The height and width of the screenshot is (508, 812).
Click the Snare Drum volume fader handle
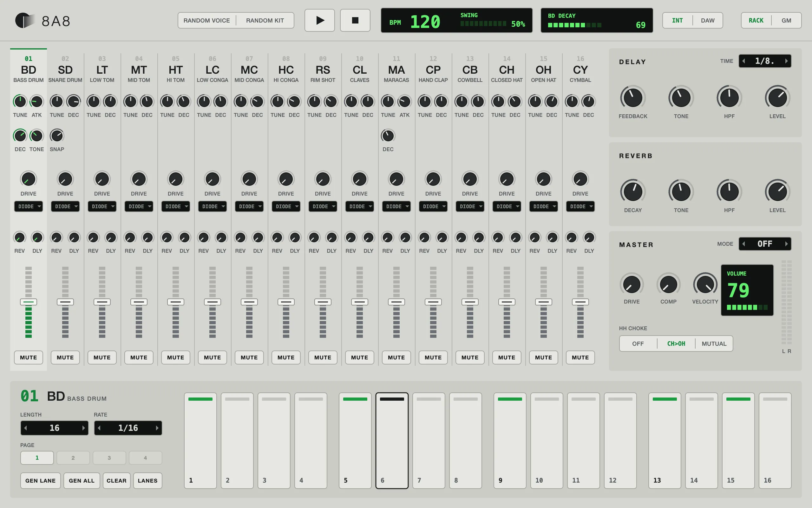(65, 302)
